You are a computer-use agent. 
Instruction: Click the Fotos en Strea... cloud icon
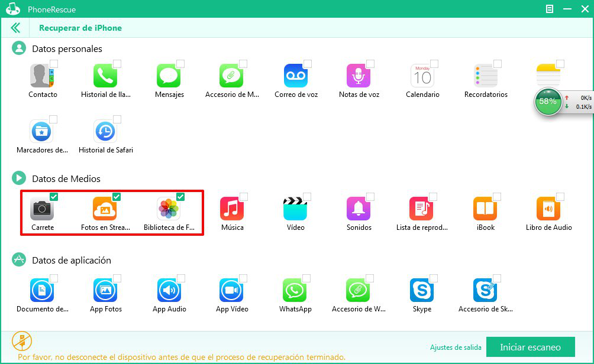click(105, 209)
